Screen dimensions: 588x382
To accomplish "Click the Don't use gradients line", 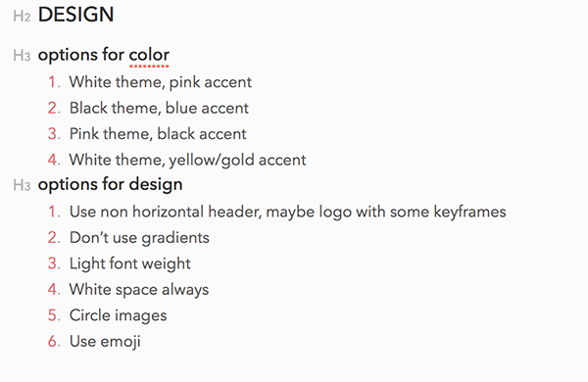I will tap(139, 238).
